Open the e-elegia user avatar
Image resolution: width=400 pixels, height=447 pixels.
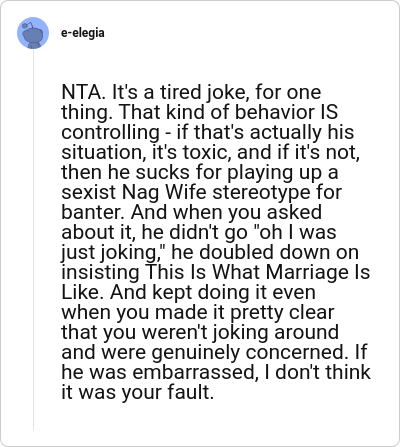(x=33, y=33)
